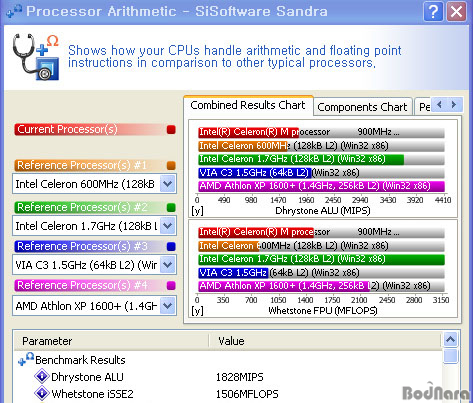Click the blue Reference Processor #3 swatch

click(x=171, y=246)
